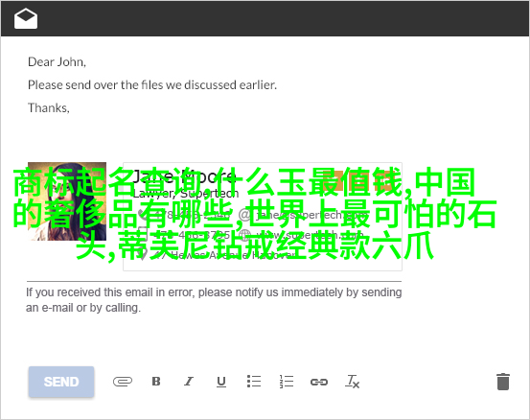The height and width of the screenshot is (420, 530).
Task: Click the SEND button
Action: pos(61,382)
